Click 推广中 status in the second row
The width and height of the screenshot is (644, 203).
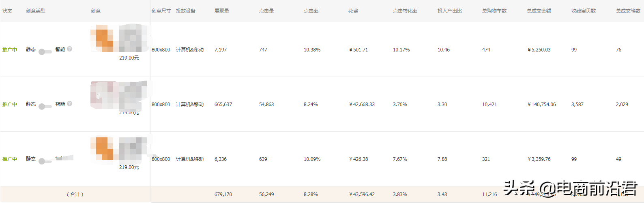coord(10,105)
